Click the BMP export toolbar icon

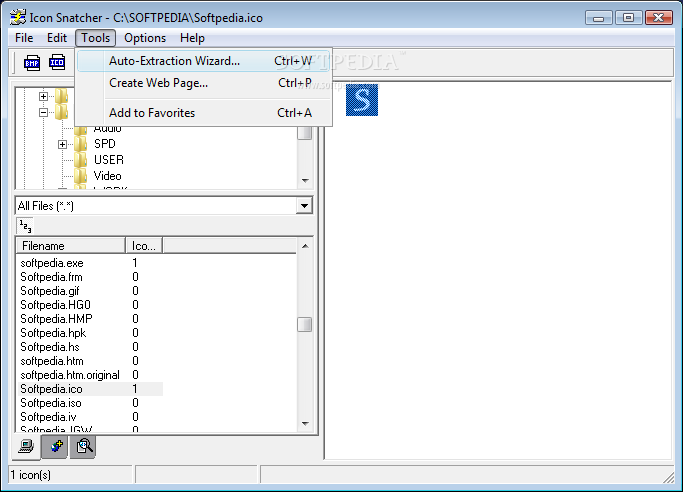32,63
